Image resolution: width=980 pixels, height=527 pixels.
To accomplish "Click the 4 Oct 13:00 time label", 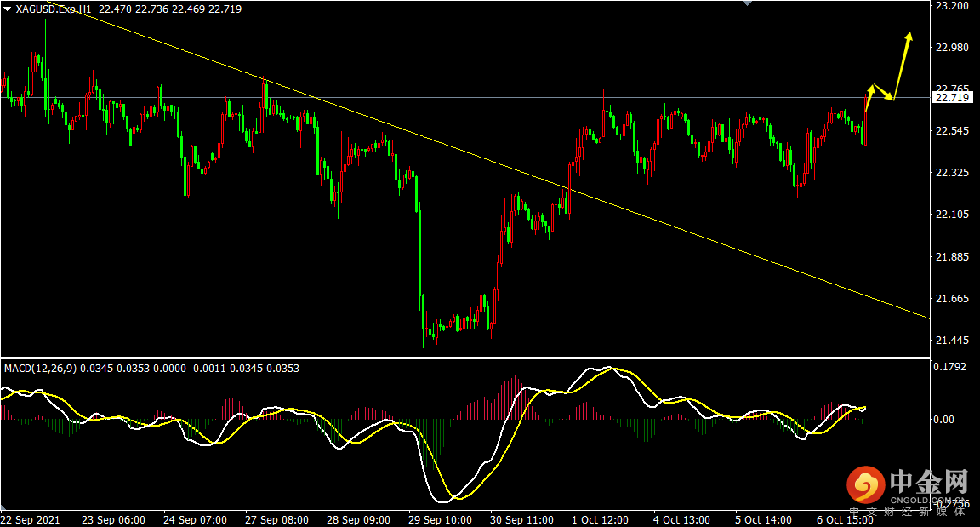I will tap(682, 520).
